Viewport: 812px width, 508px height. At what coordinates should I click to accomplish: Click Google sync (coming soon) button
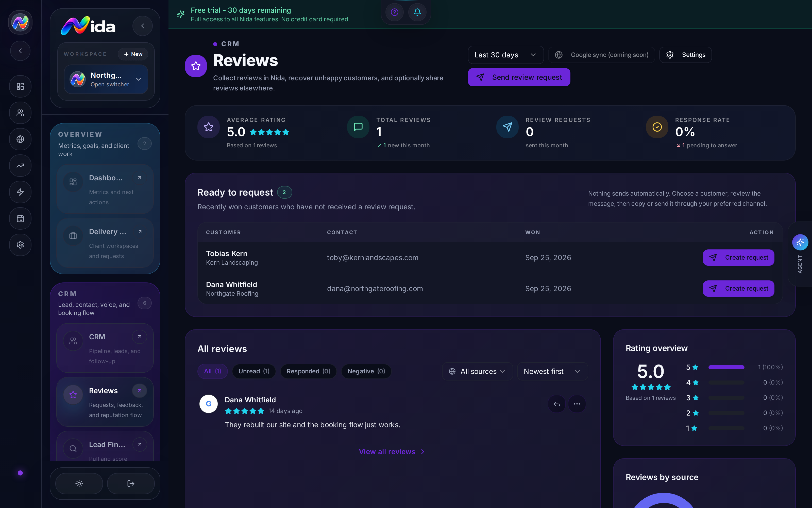(x=602, y=55)
